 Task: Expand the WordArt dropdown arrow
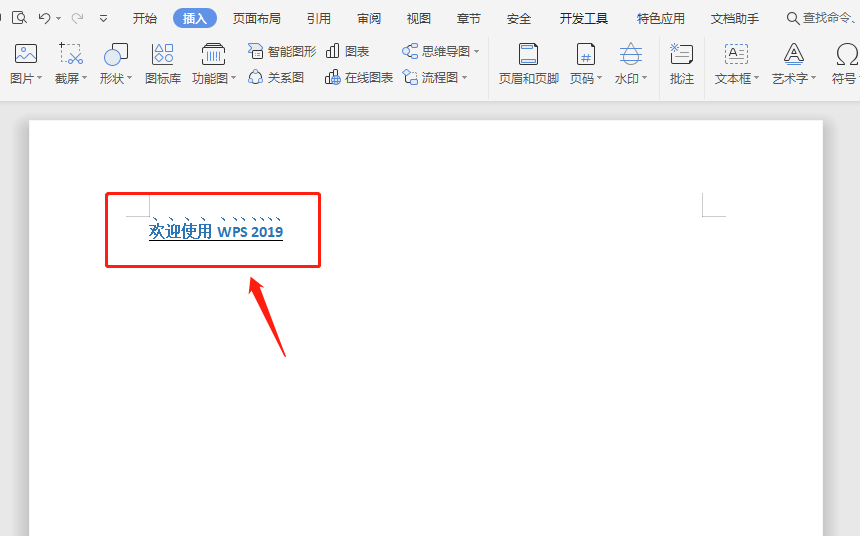(x=813, y=78)
